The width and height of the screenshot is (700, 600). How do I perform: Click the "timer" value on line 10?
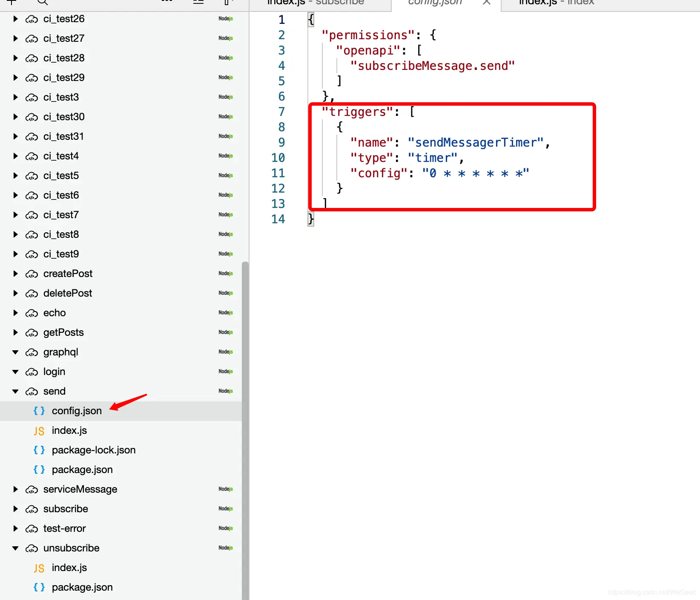433,158
